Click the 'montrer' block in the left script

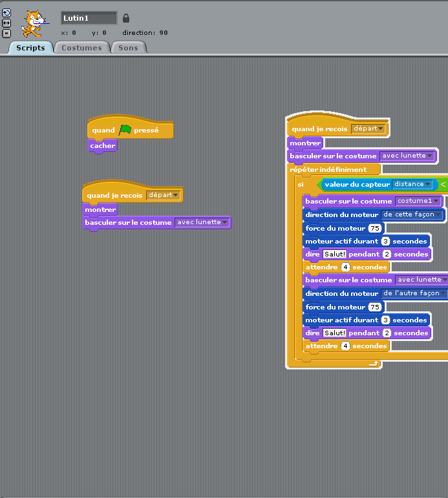tap(100, 210)
